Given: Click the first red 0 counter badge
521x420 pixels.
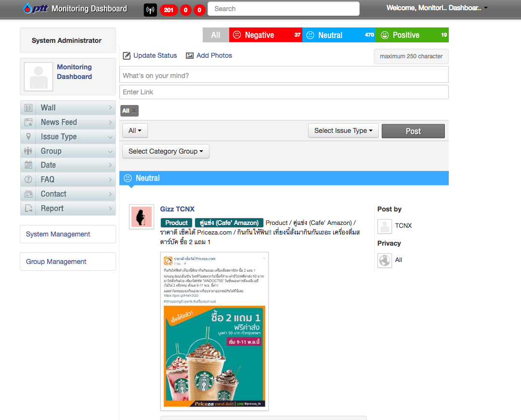Looking at the screenshot, I should click(186, 10).
